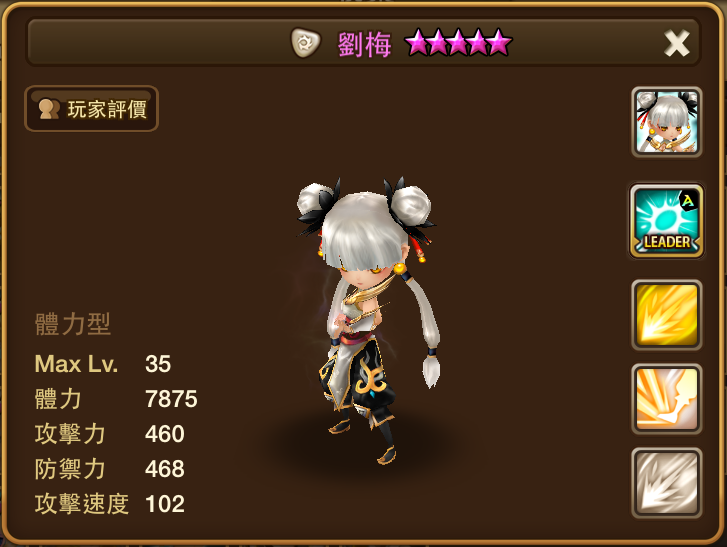This screenshot has width=727, height=547.
Task: Click the people icon in review button
Action: point(49,109)
